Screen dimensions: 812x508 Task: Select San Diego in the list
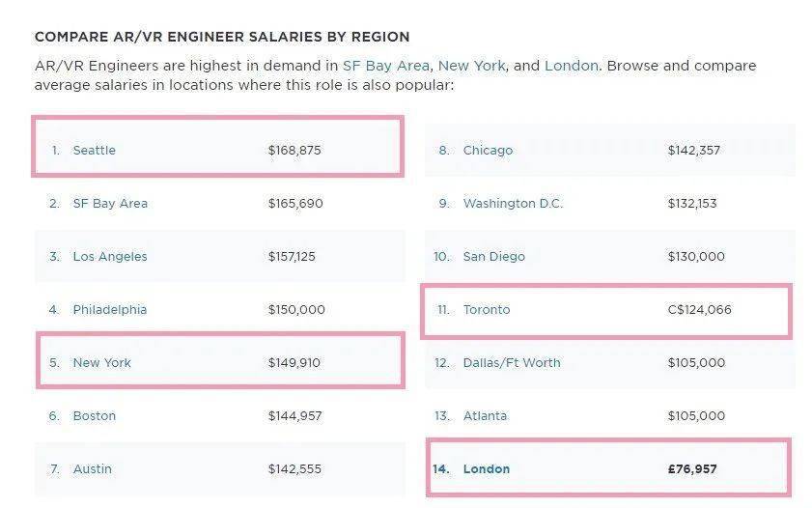(x=494, y=257)
